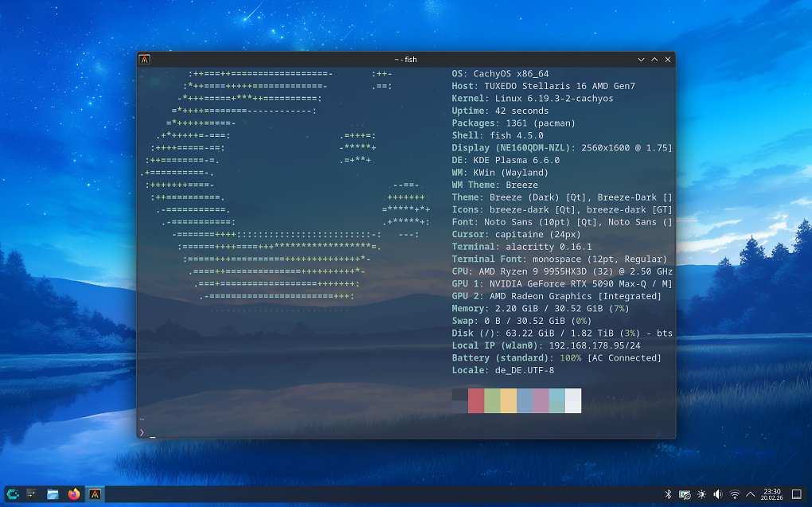
Task: Launch Firefox from the taskbar
Action: point(73,494)
